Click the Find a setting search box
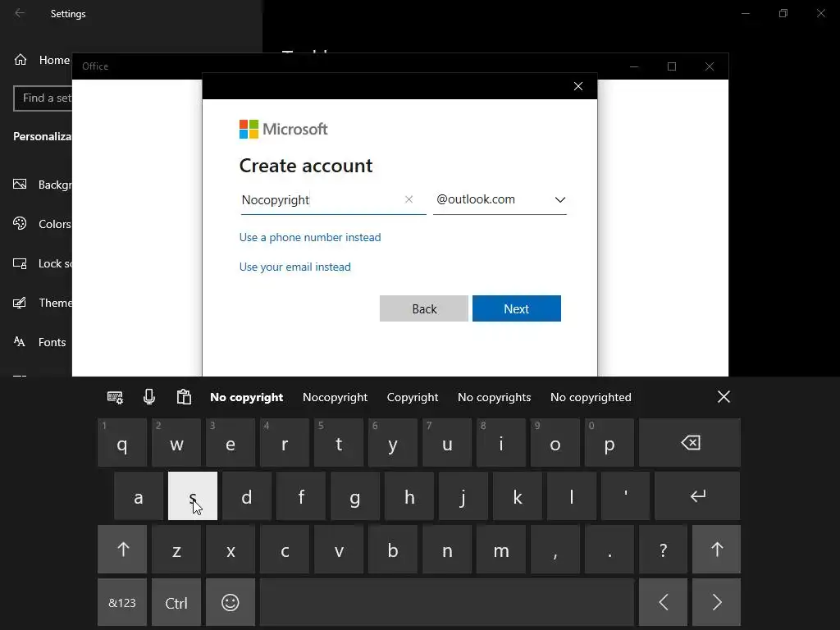The width and height of the screenshot is (840, 630). point(43,98)
